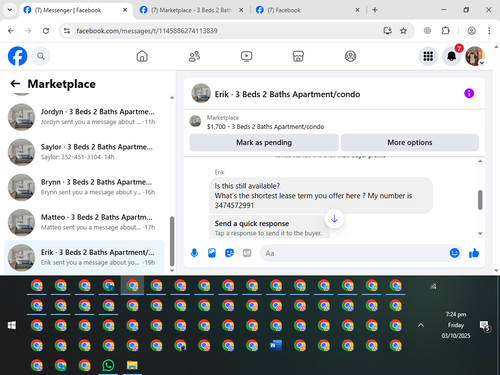Open the taskbar notification center icon
This screenshot has height=375, width=500.
[484, 326]
